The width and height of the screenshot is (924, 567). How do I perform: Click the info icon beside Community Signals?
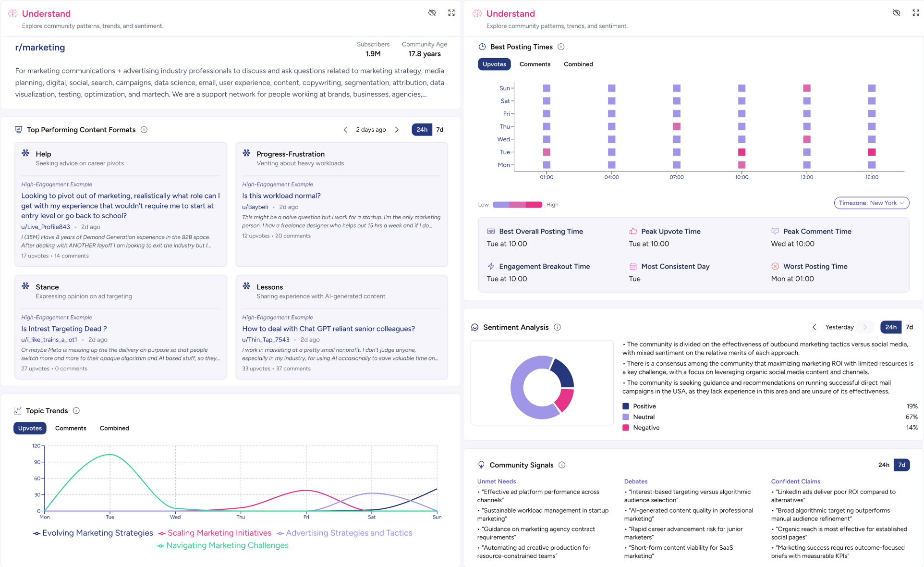[x=562, y=465]
